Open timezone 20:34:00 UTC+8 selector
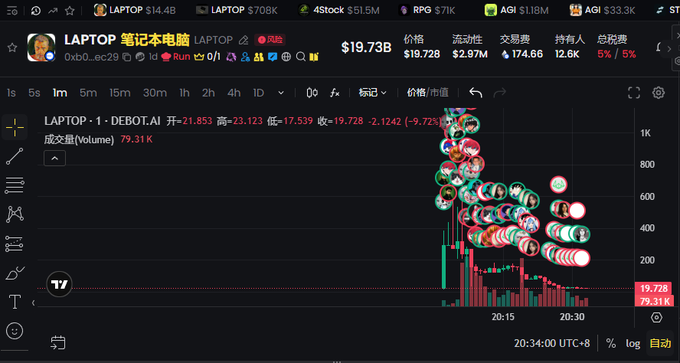Screen dimensions: 680x363 tap(552, 343)
